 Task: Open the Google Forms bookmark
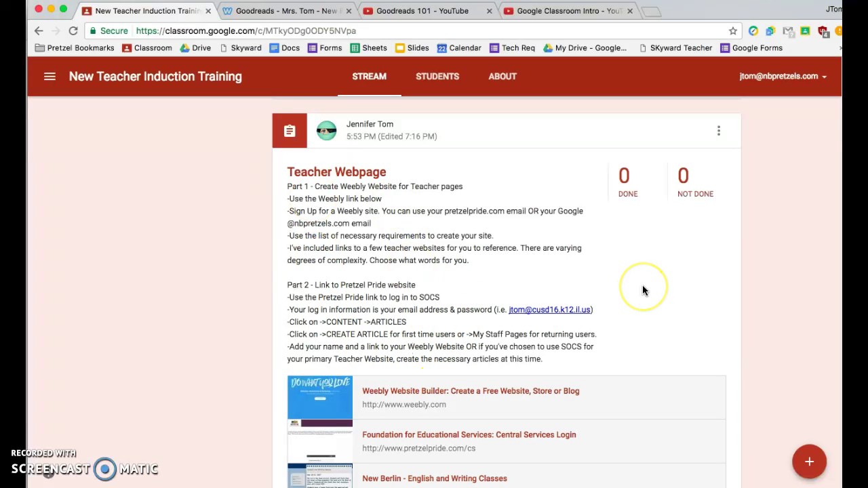click(751, 48)
